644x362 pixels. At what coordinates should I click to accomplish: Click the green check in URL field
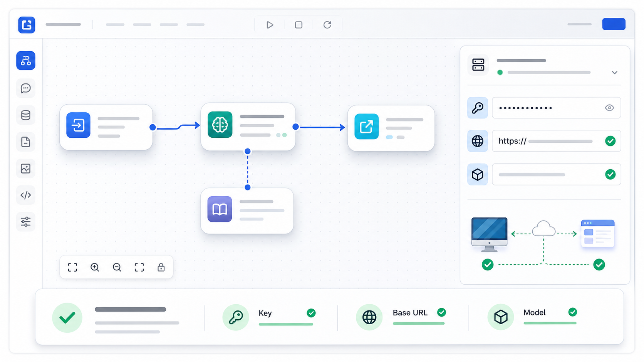pyautogui.click(x=610, y=141)
